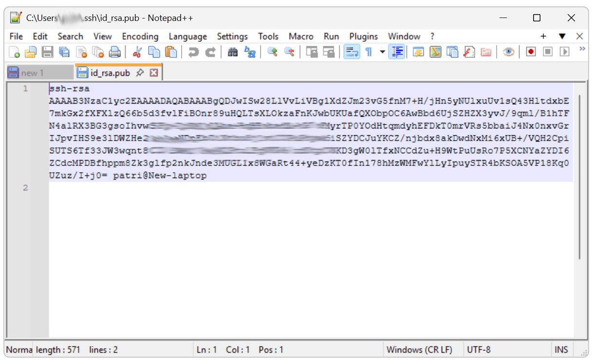The image size is (594, 364).
Task: Close the id_rsa.pub tab
Action: click(154, 73)
